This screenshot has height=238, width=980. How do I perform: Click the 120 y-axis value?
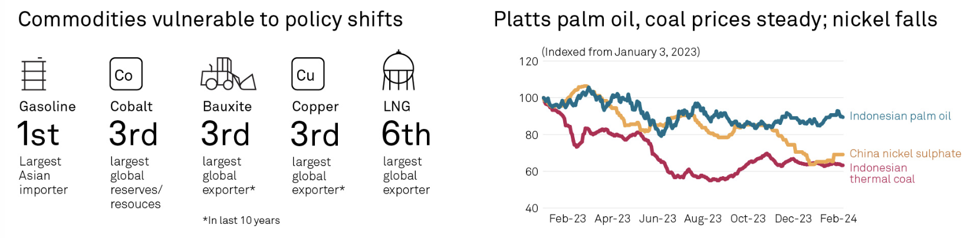(x=528, y=61)
